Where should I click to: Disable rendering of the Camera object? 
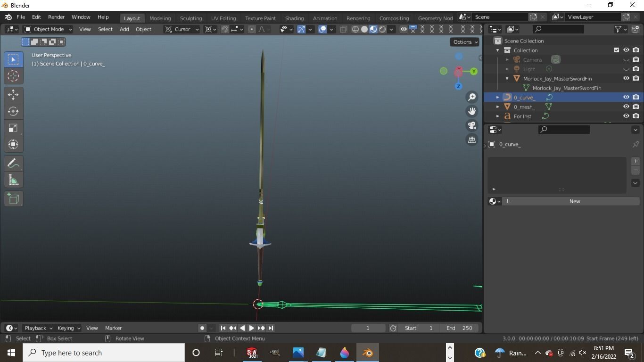tap(636, 59)
